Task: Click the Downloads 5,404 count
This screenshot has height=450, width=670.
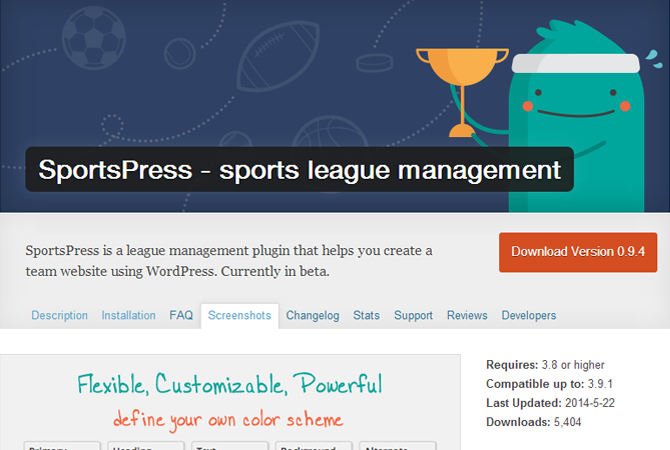Action: [x=534, y=422]
